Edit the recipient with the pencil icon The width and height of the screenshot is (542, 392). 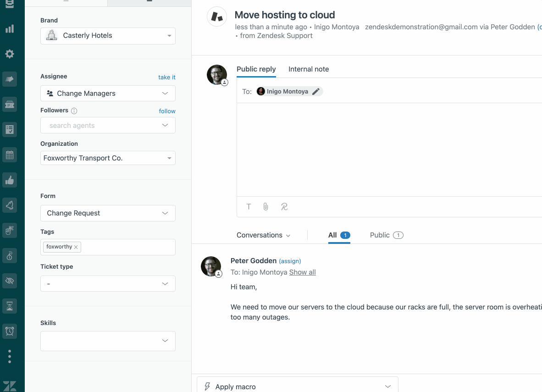315,91
